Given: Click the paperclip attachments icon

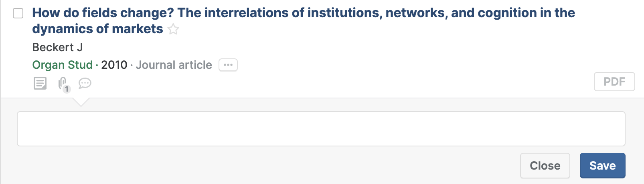Looking at the screenshot, I should click(62, 83).
